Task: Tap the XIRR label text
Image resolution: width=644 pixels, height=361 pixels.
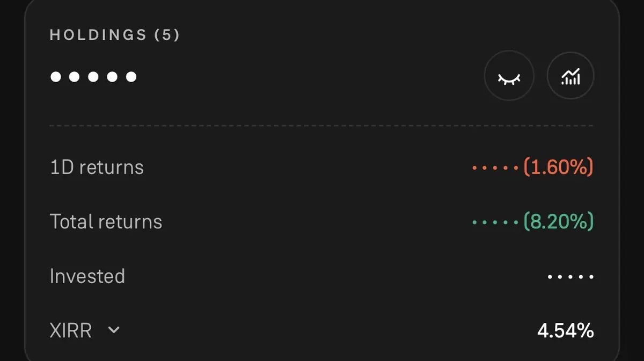Action: coord(70,330)
